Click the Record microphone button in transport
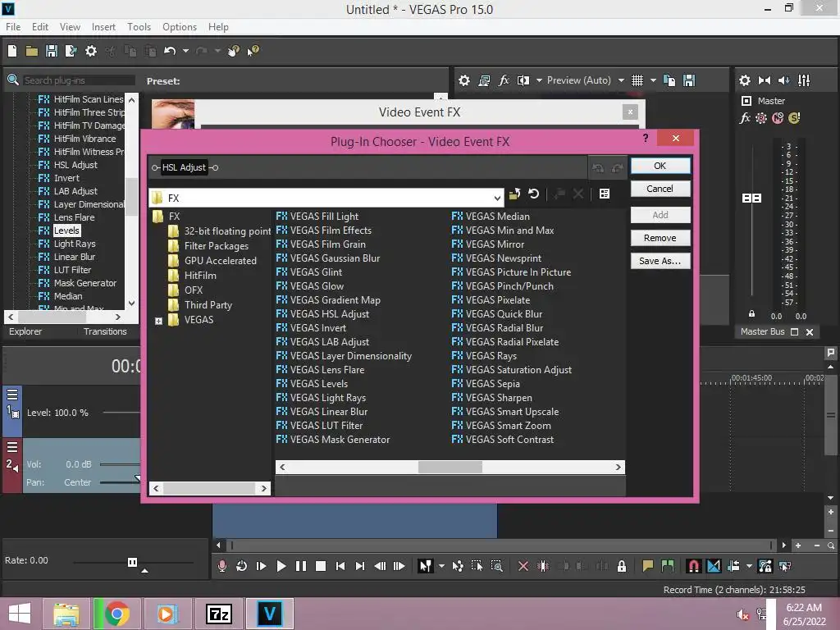 click(x=222, y=566)
